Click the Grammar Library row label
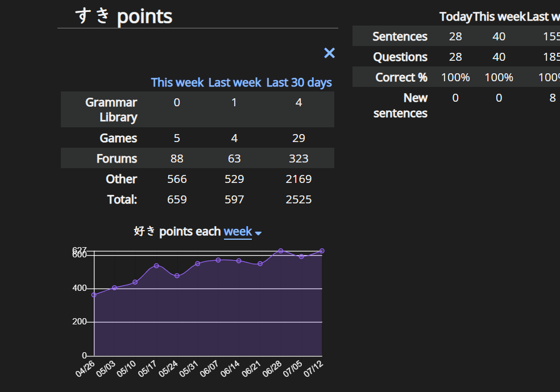This screenshot has width=560, height=392. click(x=111, y=110)
